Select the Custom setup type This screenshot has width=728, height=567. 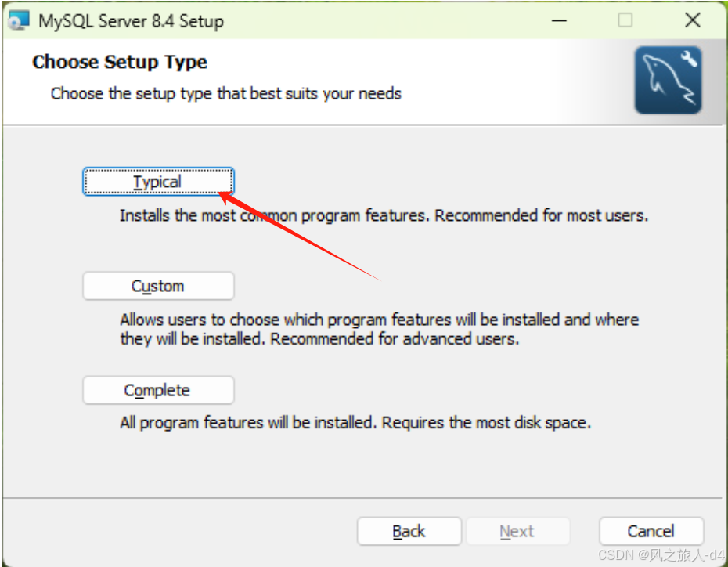click(158, 286)
